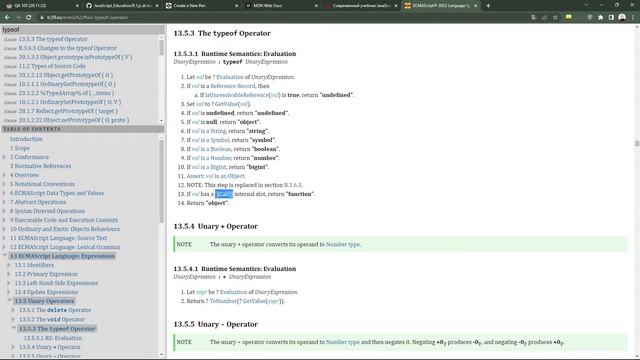This screenshot has height=360, width=640.
Task: Open section B.3.6.3 link in step 12
Action: click(293, 185)
